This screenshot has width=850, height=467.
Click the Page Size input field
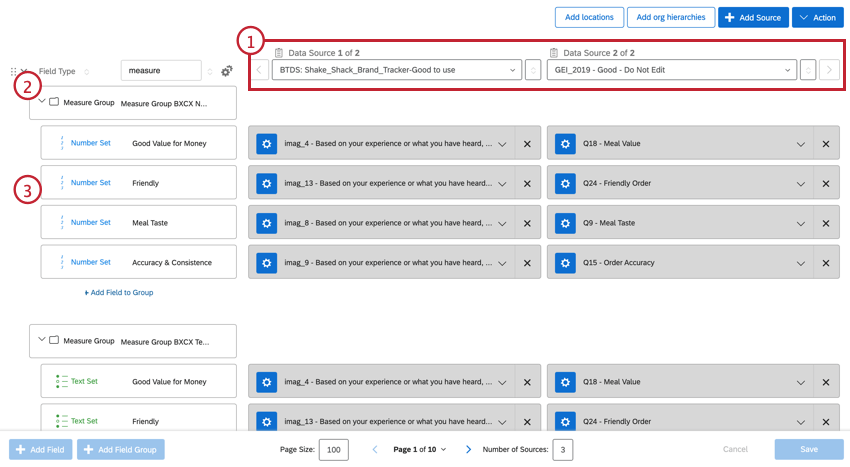coord(333,450)
